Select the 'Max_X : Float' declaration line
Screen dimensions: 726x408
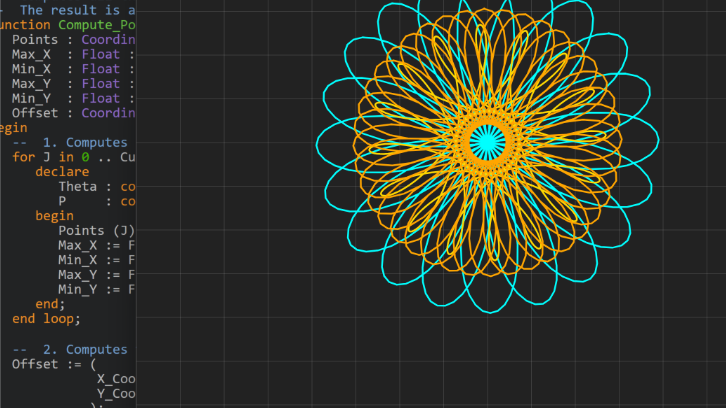(66, 54)
